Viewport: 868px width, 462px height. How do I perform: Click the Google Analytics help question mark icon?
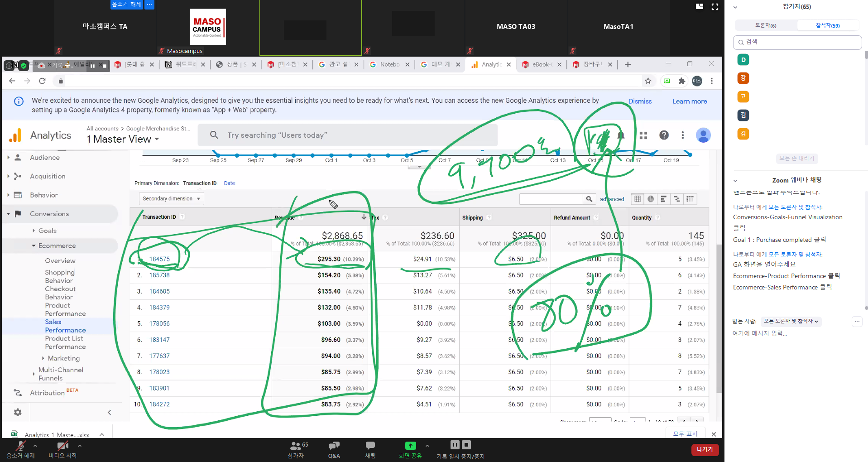(x=664, y=135)
